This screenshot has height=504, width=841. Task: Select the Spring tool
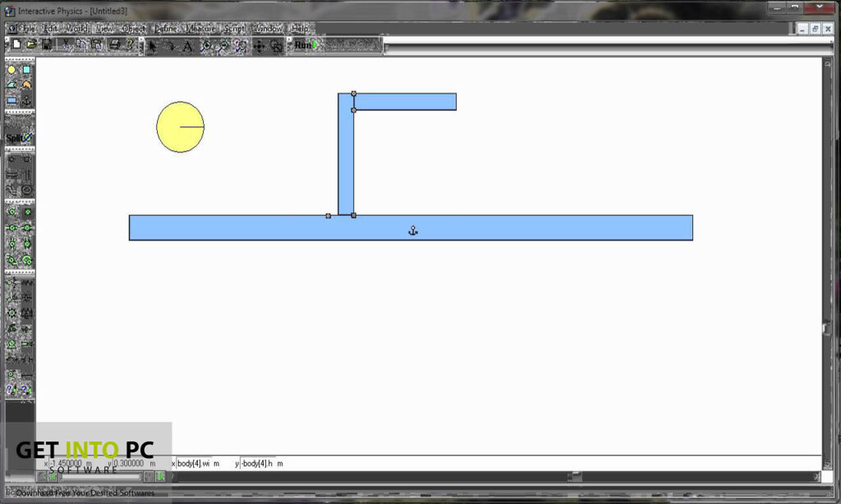[x=27, y=282]
